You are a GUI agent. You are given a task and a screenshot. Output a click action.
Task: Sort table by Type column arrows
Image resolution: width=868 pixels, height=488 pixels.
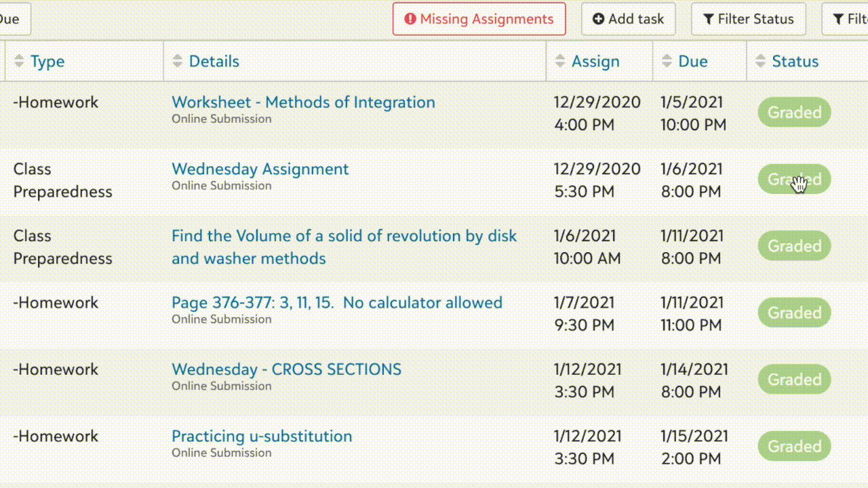click(19, 61)
